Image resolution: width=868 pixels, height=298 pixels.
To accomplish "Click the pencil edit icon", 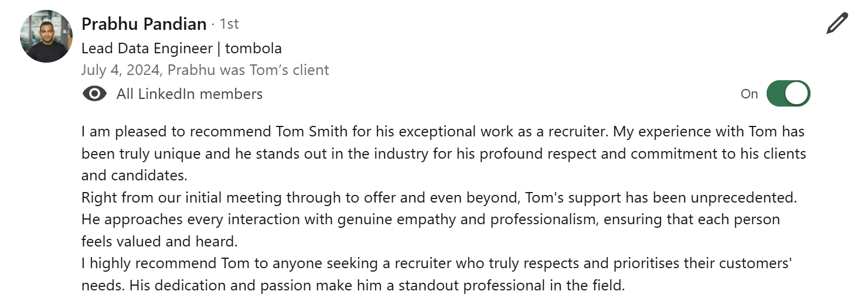I will (837, 24).
